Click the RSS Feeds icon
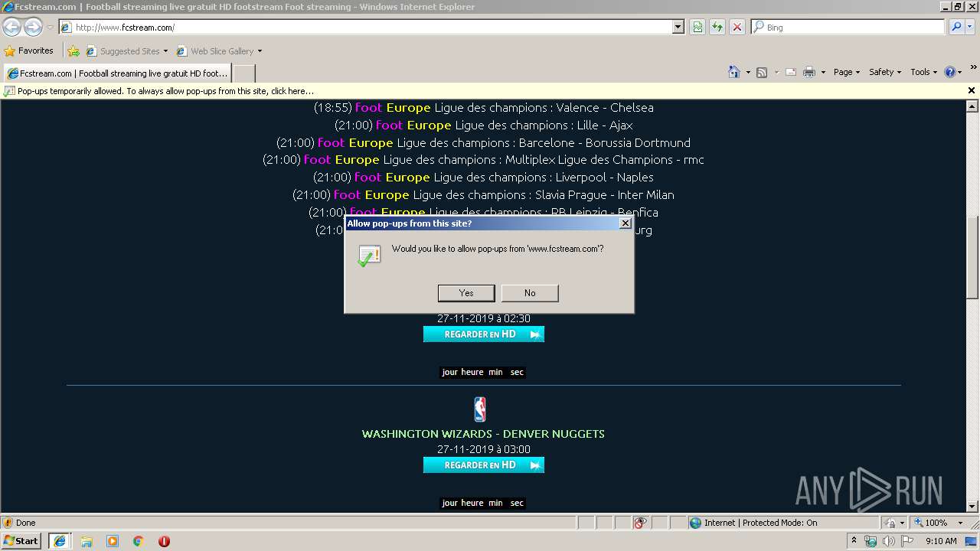The image size is (980, 551). pyautogui.click(x=762, y=72)
